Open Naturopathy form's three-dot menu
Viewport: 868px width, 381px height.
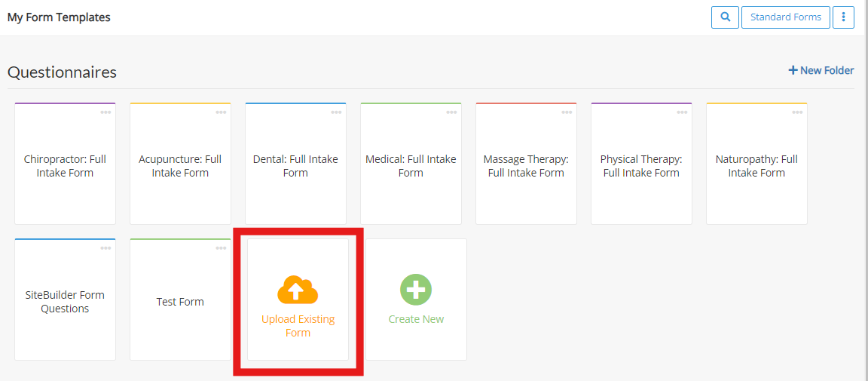(797, 112)
